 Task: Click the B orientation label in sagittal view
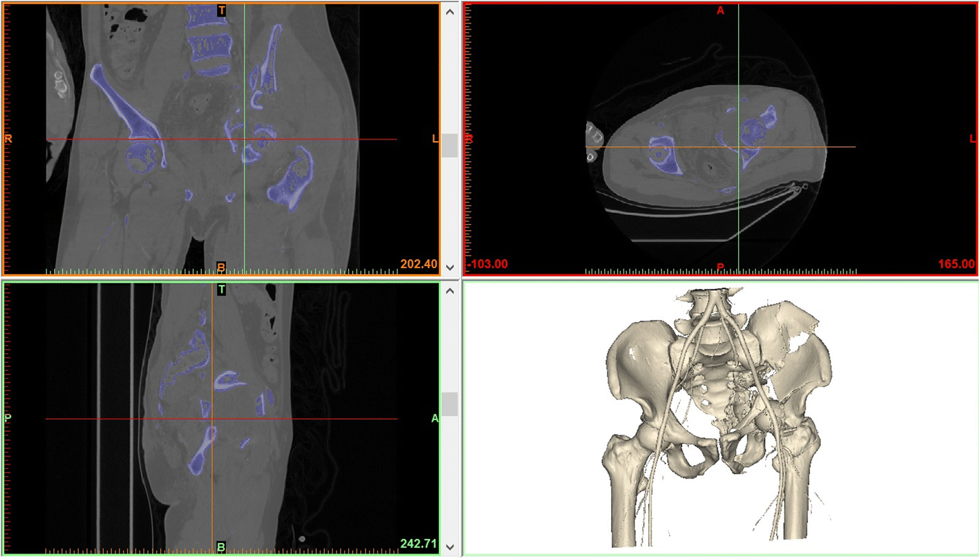point(221,547)
